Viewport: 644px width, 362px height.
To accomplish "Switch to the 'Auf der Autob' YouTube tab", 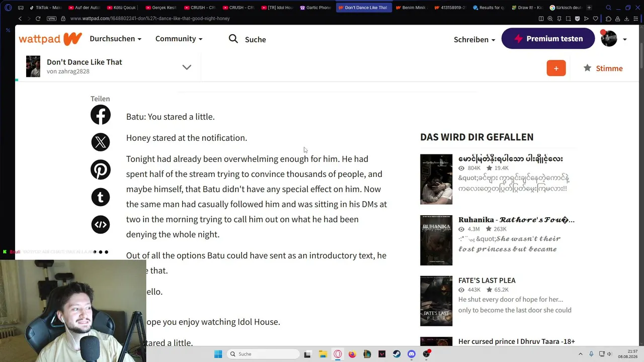I will (84, 8).
